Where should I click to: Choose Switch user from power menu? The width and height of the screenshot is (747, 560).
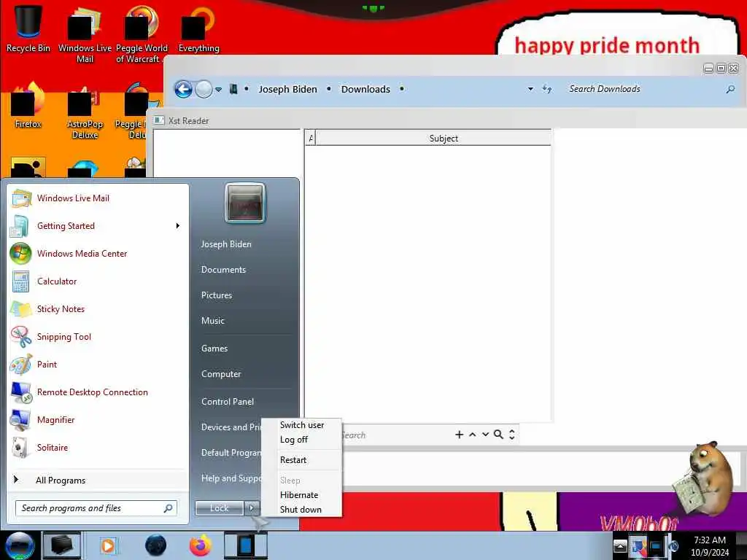[301, 425]
